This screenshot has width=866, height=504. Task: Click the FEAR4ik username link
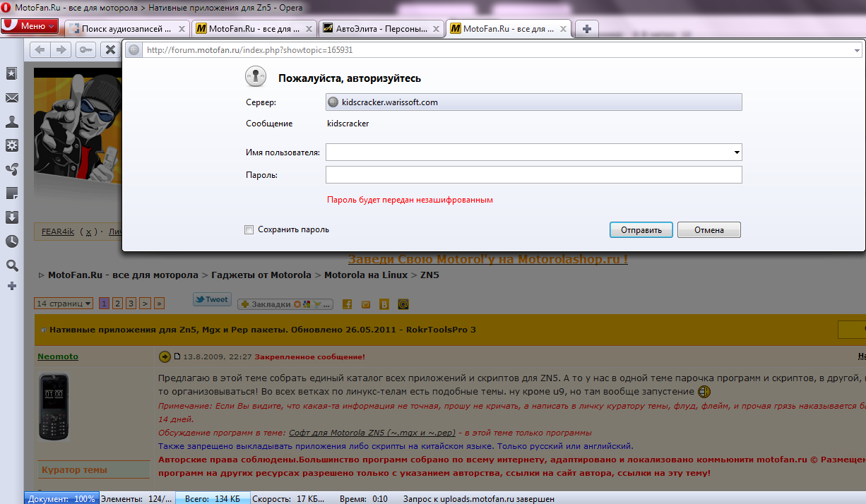pyautogui.click(x=57, y=232)
